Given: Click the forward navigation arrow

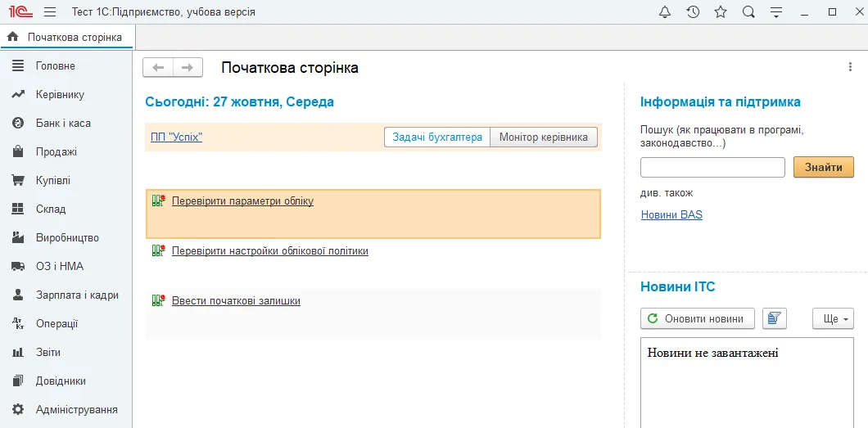Looking at the screenshot, I should click(188, 67).
